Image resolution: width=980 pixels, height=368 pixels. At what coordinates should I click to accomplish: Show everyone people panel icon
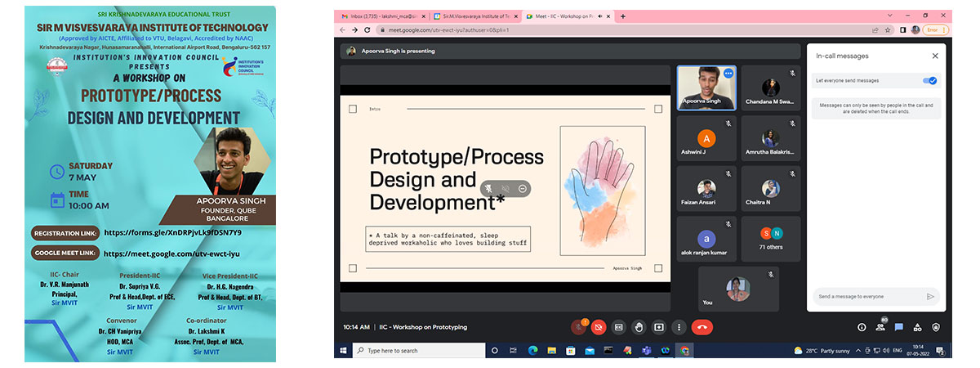(x=880, y=326)
